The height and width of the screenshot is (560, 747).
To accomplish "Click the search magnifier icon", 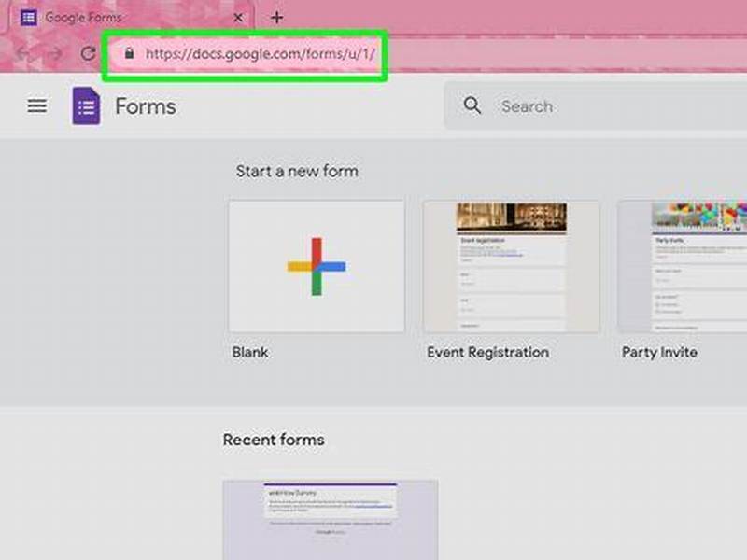I will [x=472, y=105].
